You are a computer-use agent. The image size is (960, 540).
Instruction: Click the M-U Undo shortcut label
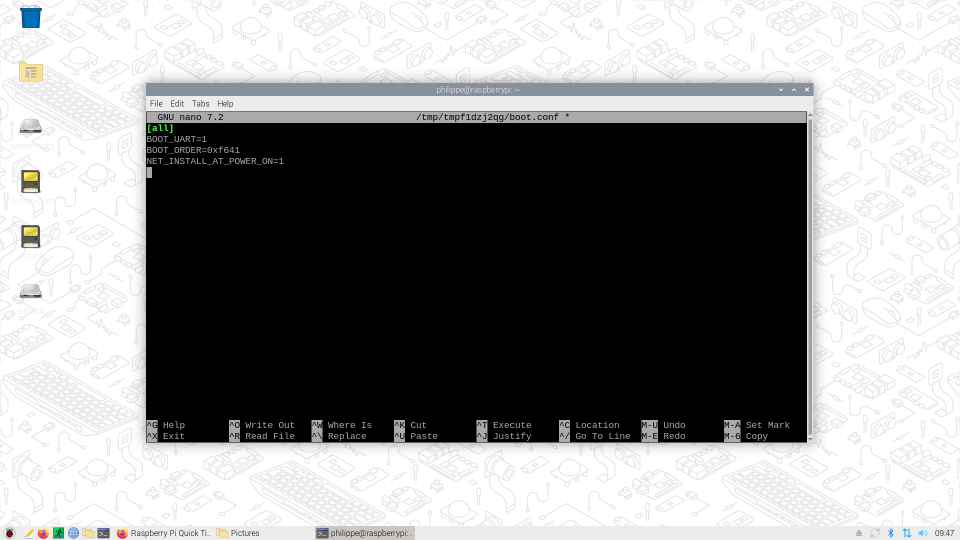(x=663, y=425)
